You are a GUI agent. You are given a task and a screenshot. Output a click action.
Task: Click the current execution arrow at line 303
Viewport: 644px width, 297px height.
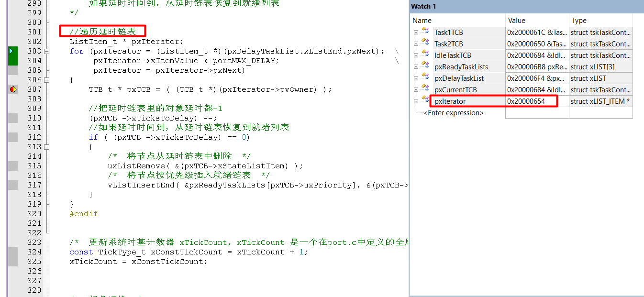pos(11,51)
